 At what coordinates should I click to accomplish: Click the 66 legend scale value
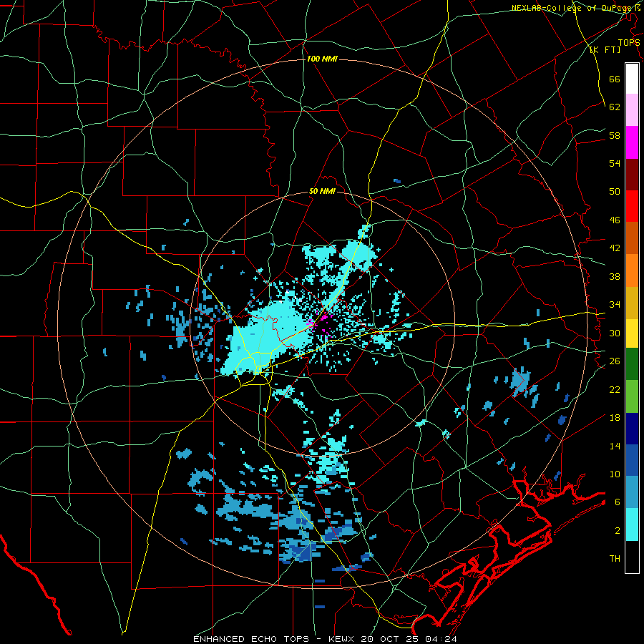615,79
